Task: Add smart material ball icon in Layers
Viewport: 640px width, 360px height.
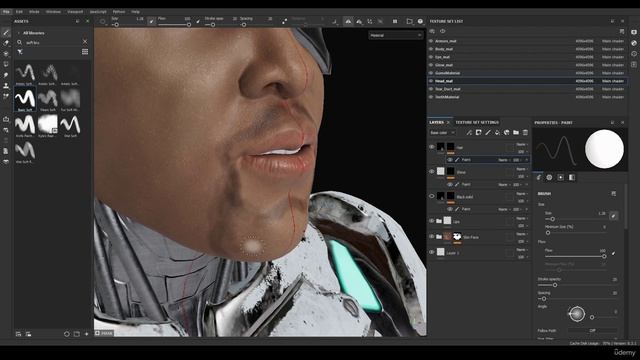Action: (507, 132)
